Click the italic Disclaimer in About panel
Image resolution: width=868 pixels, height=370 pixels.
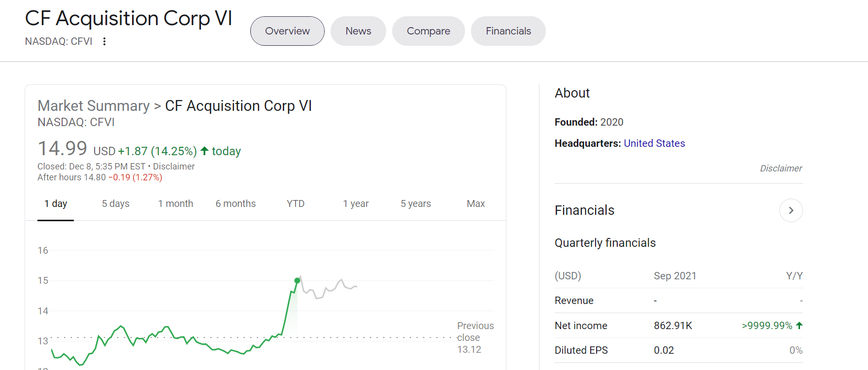coord(781,168)
